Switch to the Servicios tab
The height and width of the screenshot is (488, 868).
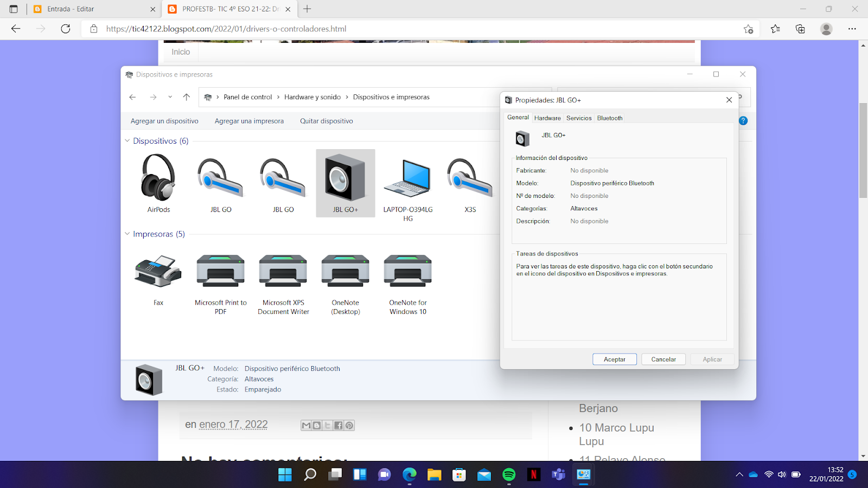coord(579,118)
